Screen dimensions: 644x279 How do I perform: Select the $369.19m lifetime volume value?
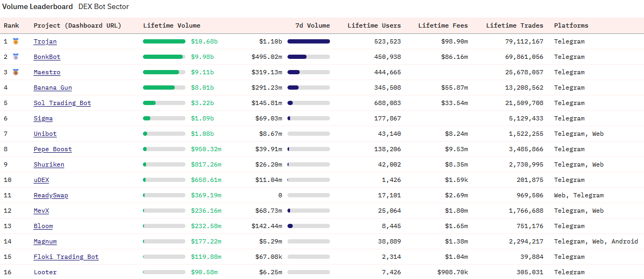click(206, 195)
